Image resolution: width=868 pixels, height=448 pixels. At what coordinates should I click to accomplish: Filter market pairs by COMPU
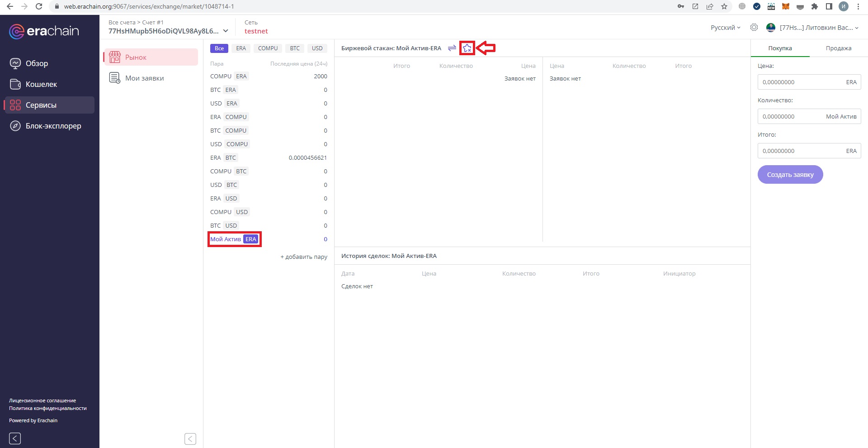pos(268,48)
